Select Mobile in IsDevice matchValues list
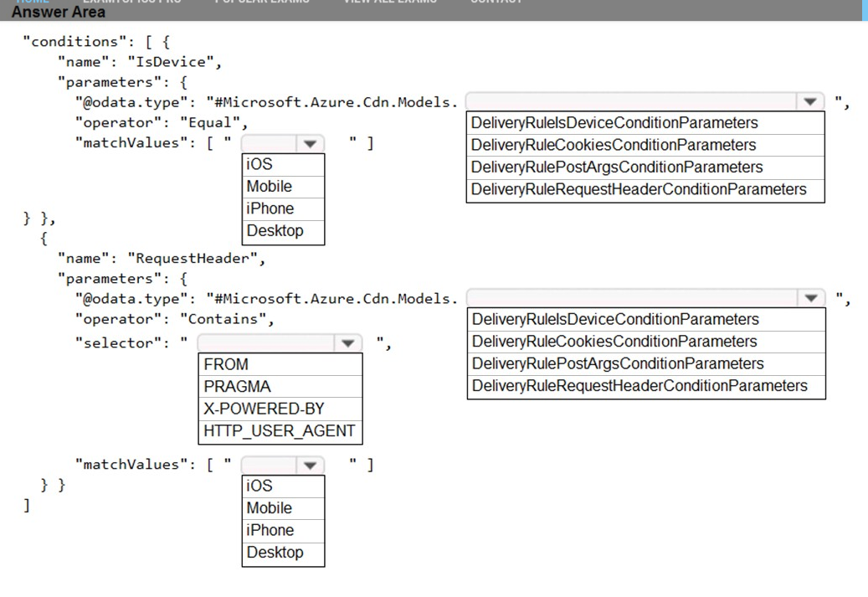This screenshot has height=597, width=868. [x=284, y=187]
